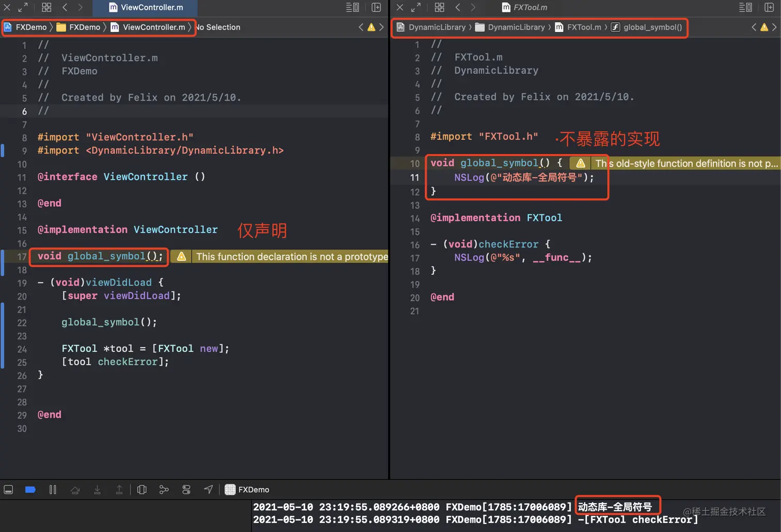The width and height of the screenshot is (781, 532).
Task: Open related items grid in left editor
Action: [46, 7]
